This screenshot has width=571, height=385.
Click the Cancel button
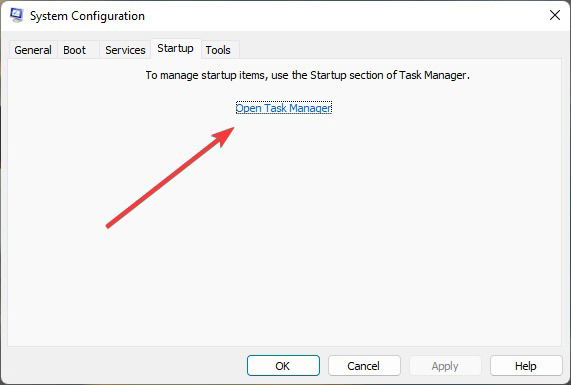364,366
